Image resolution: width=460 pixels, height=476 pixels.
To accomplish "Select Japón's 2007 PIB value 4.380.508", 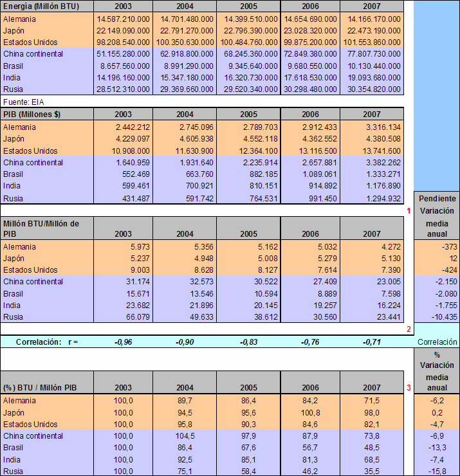I will [373, 139].
